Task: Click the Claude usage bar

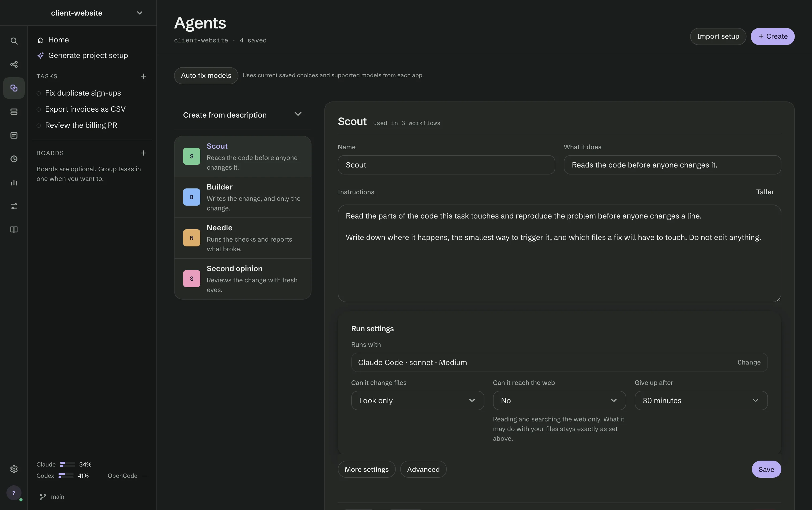Action: 67,464
